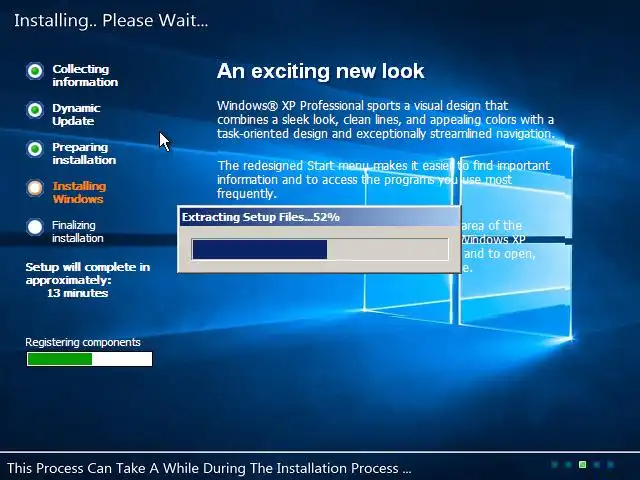
Task: Click the green Dynamic Update step indicator
Action: (35, 110)
